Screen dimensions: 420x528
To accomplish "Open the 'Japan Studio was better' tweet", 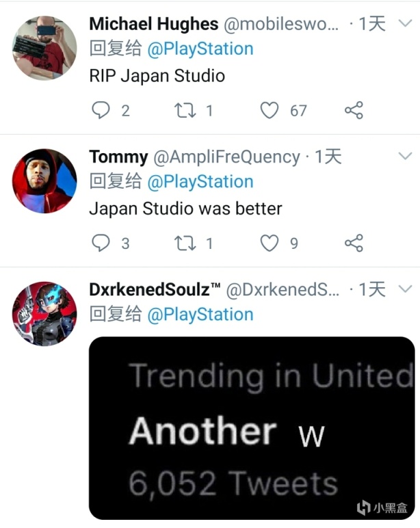I will pos(185,208).
